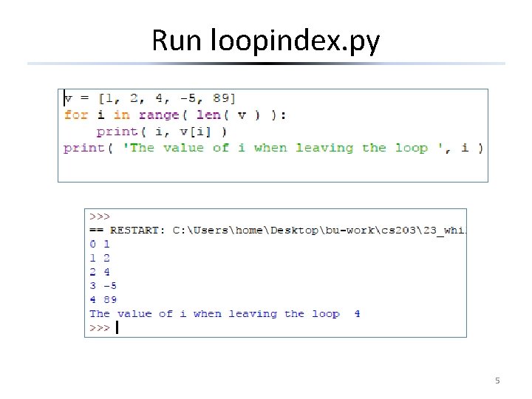Click the bottom '>>>' prompt with cursor
The width and height of the screenshot is (532, 399).
click(104, 328)
